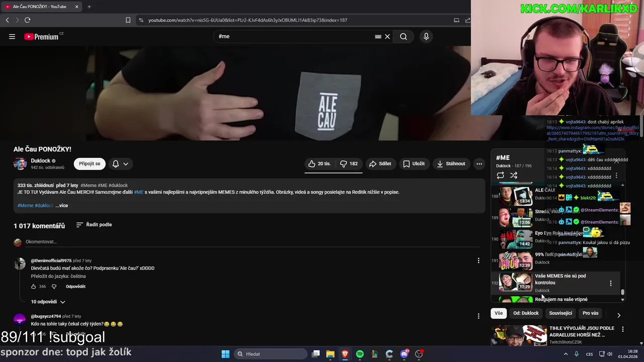Image resolution: width=644 pixels, height=362 pixels.
Task: Go back in browser
Action: [x=7, y=20]
